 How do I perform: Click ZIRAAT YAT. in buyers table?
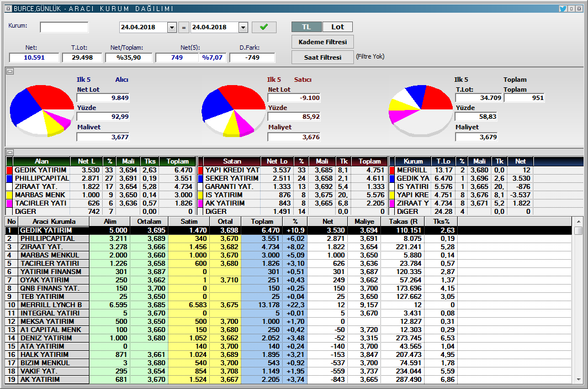tap(36, 187)
